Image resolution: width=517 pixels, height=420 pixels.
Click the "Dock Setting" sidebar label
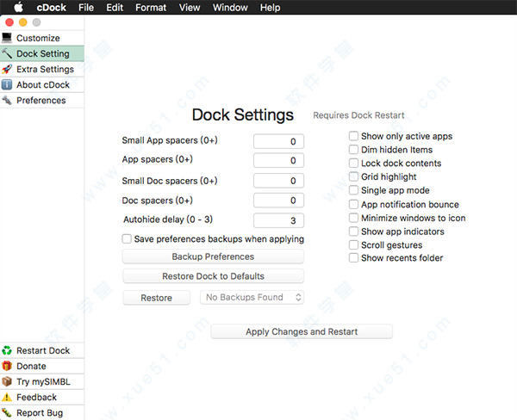tap(43, 53)
